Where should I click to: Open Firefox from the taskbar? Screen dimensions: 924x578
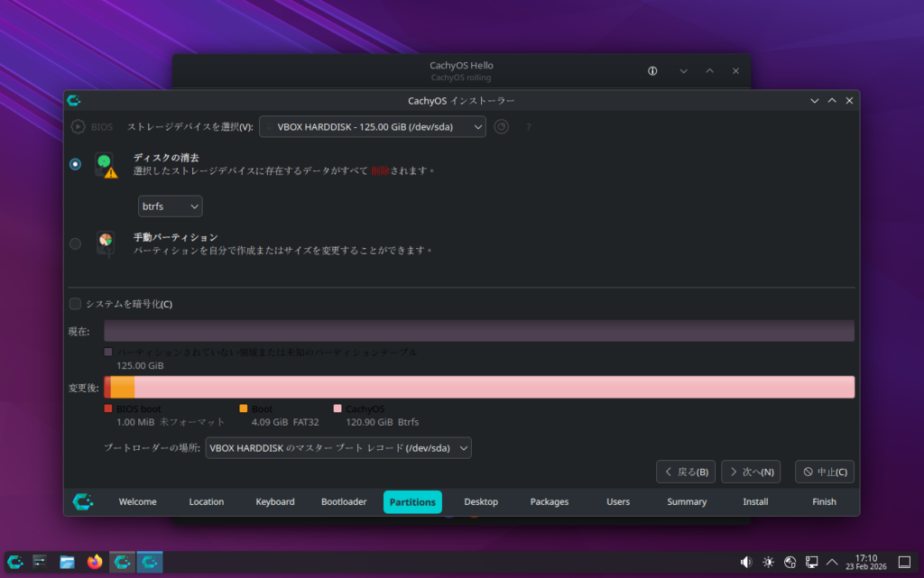(x=95, y=562)
